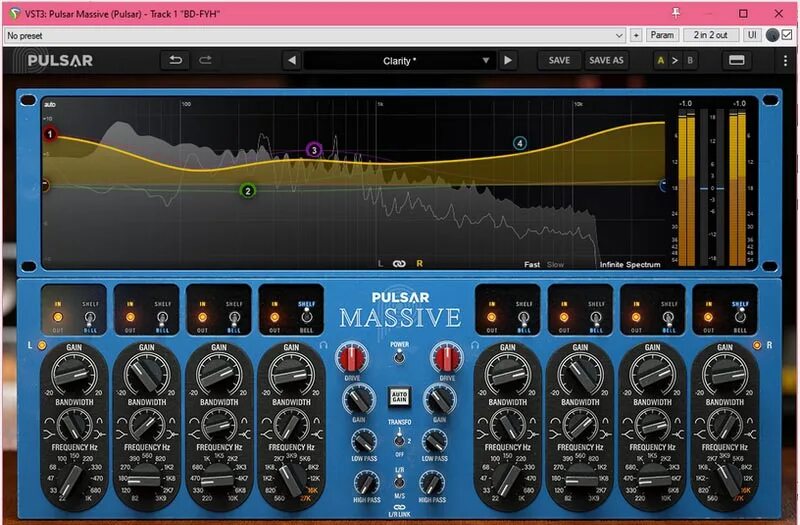800x525 pixels.
Task: Click right band 4 frequency selector knob
Action: (x=727, y=480)
